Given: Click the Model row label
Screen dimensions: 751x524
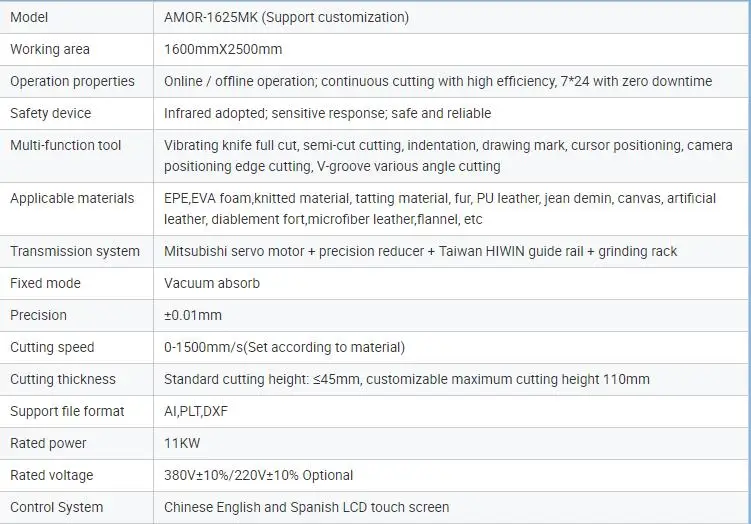Looking at the screenshot, I should 29,17.
